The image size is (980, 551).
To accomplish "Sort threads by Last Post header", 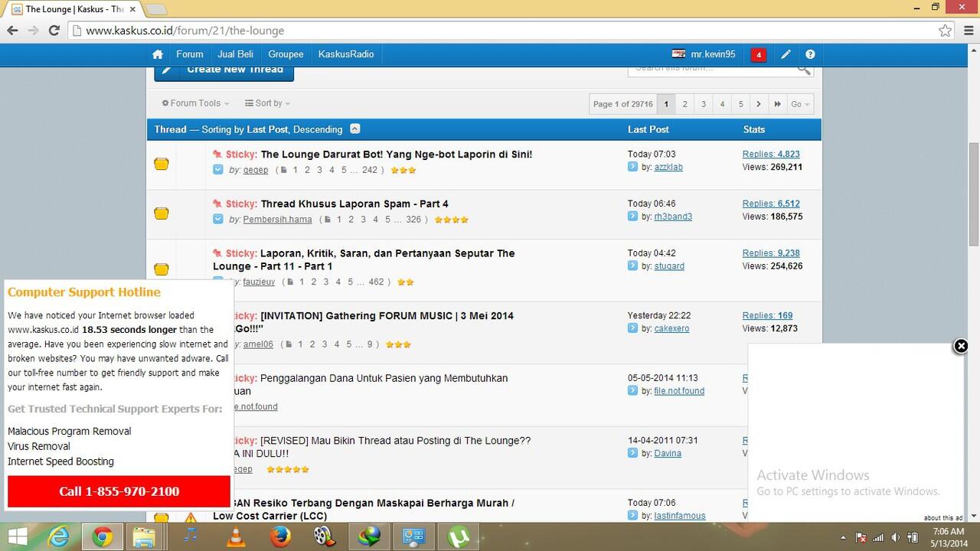I will coord(648,129).
